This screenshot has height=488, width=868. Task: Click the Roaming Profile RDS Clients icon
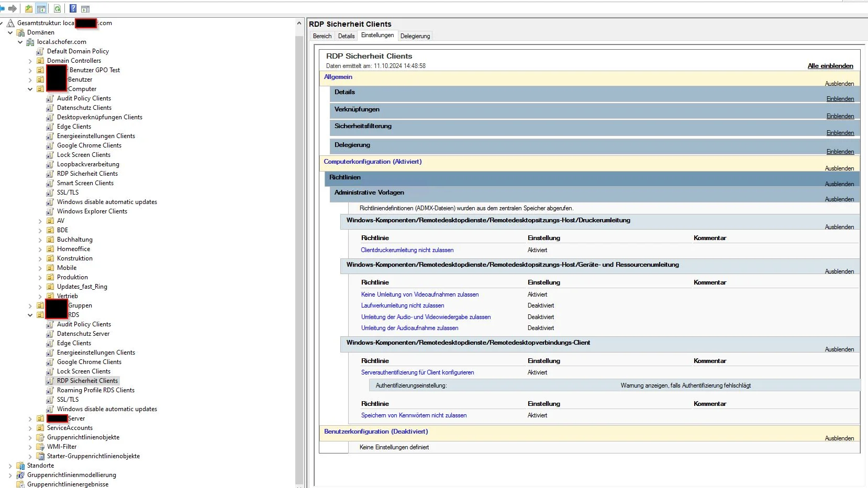50,390
